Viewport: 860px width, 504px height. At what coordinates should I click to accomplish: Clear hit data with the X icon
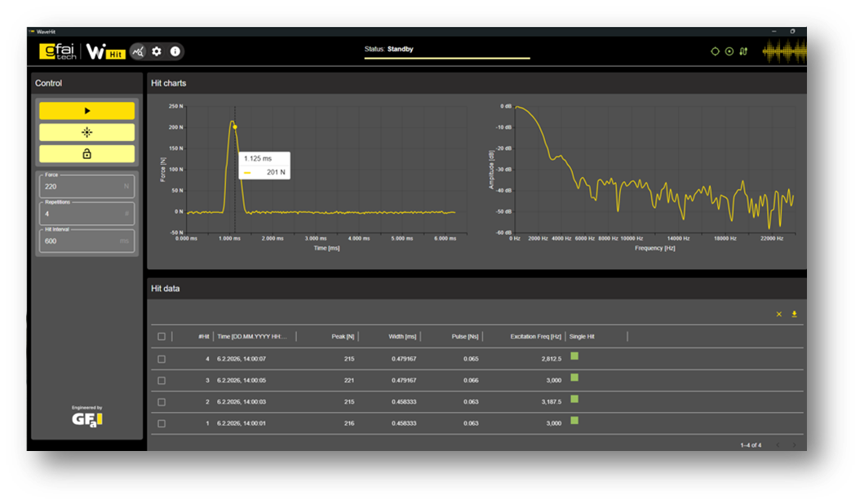(779, 314)
